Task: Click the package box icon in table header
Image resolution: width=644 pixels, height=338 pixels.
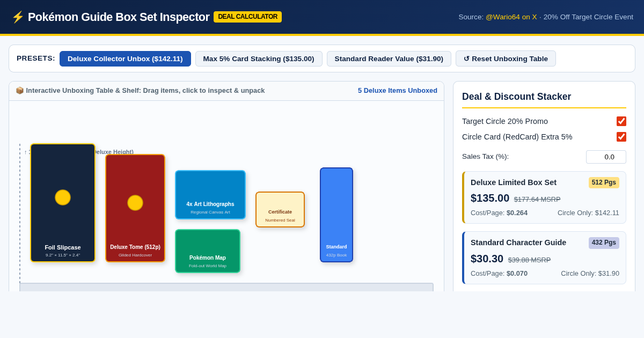Action: (20, 91)
